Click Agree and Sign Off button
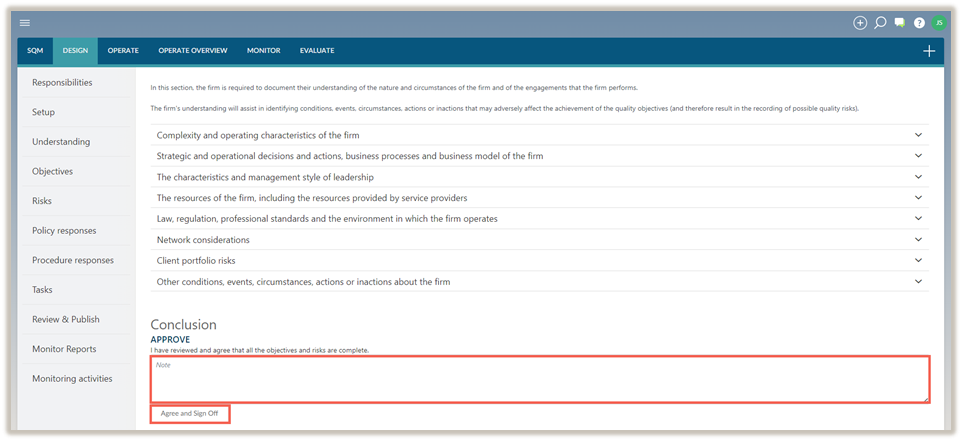962x441 pixels. (x=190, y=413)
